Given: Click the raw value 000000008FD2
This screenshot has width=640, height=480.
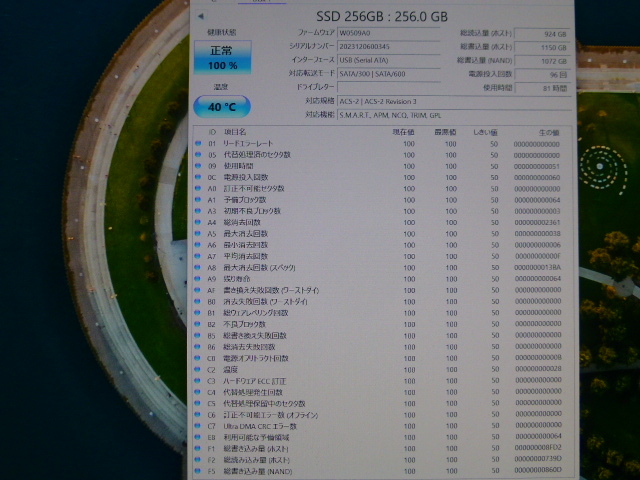Looking at the screenshot, I should point(538,448).
